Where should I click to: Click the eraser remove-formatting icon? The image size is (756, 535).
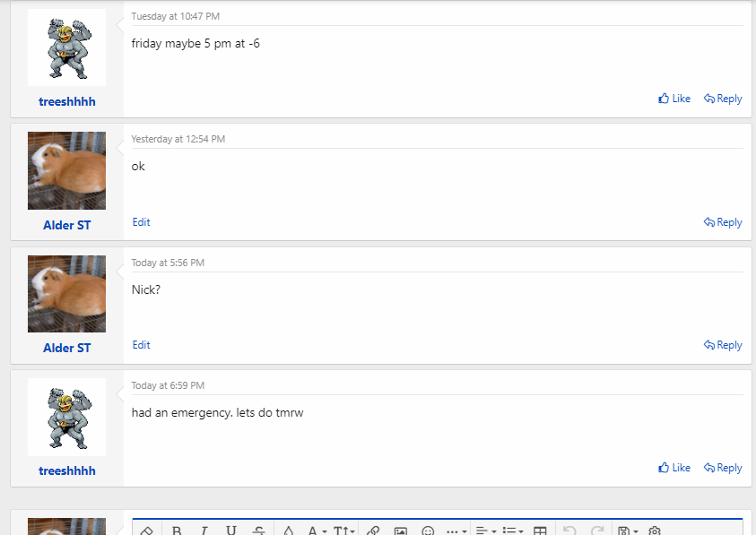point(148,530)
